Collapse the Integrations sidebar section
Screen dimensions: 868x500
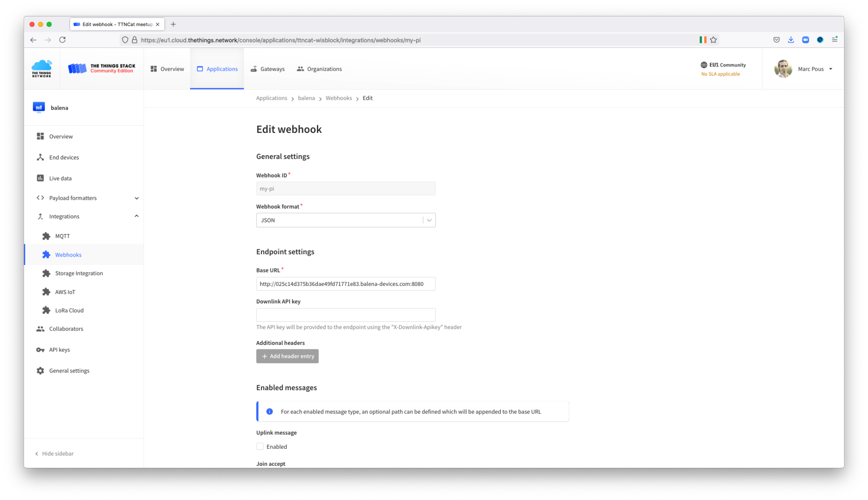(x=136, y=216)
